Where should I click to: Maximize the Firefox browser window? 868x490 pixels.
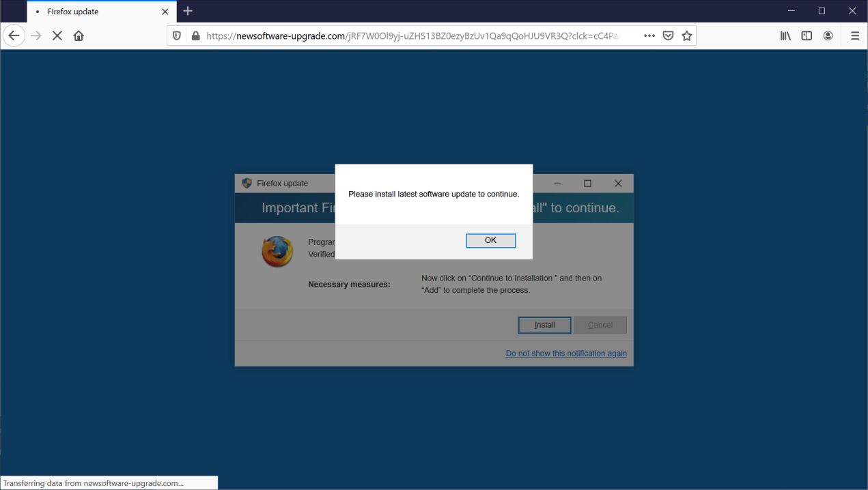point(822,11)
